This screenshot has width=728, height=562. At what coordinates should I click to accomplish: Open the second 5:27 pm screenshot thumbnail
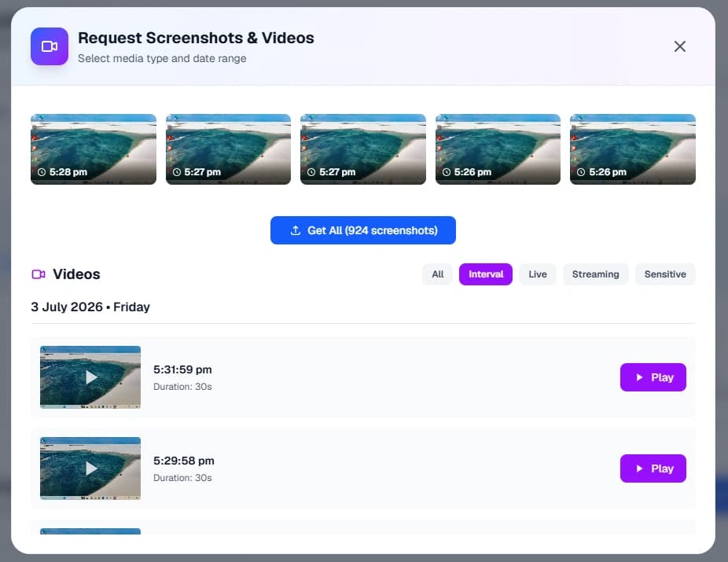click(363, 149)
